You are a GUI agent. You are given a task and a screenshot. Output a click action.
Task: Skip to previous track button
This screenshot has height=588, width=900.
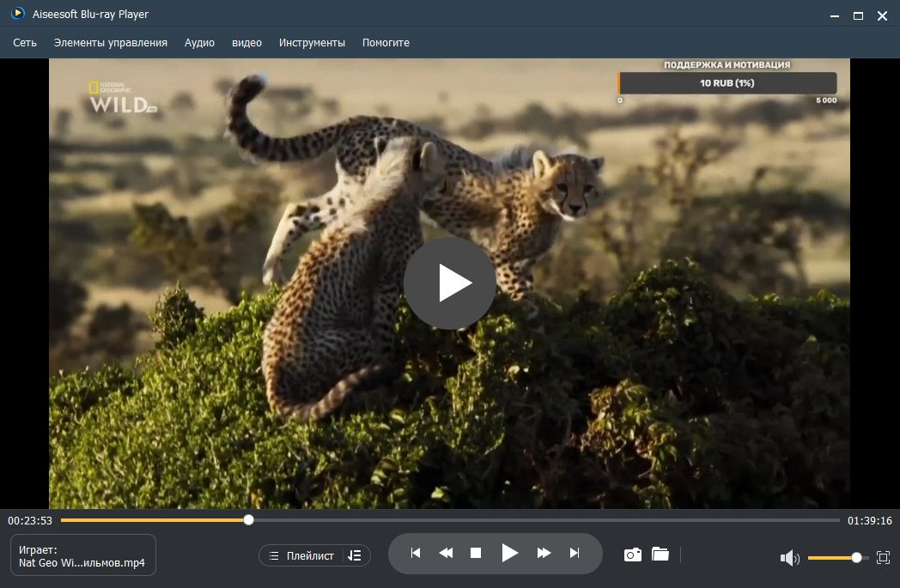pyautogui.click(x=416, y=553)
